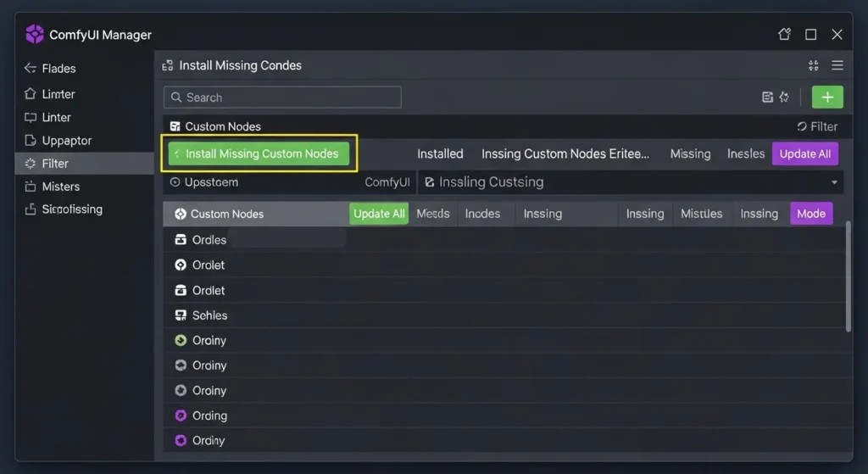Click the grid layout icon in header
This screenshot has width=868, height=474.
[814, 65]
